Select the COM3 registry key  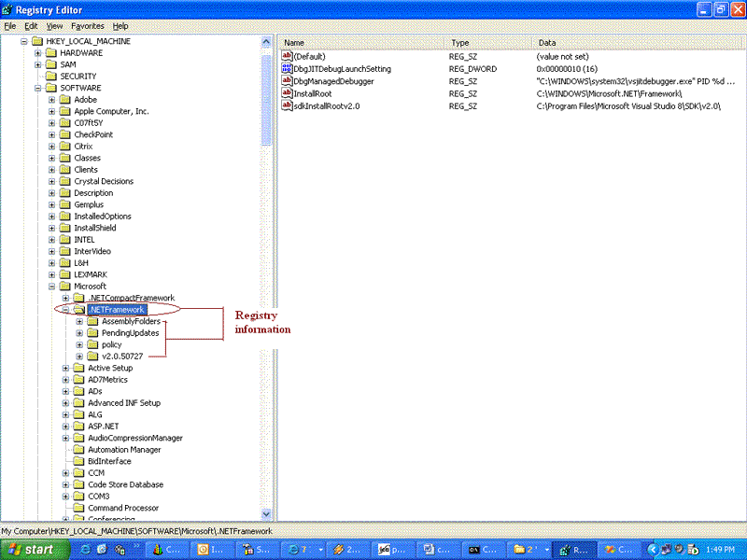point(99,497)
